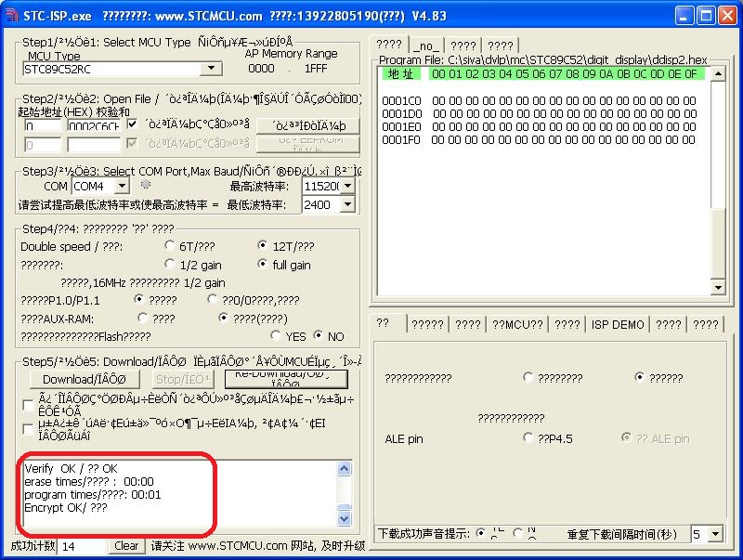Click the Verify OK log line
The image size is (743, 560).
click(72, 469)
